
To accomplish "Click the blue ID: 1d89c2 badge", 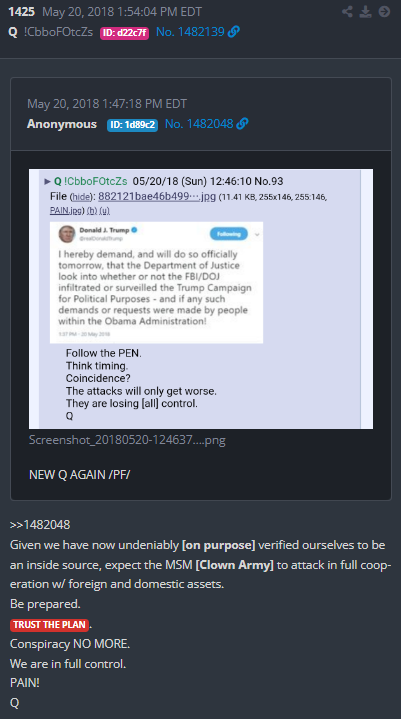I will tap(132, 125).
